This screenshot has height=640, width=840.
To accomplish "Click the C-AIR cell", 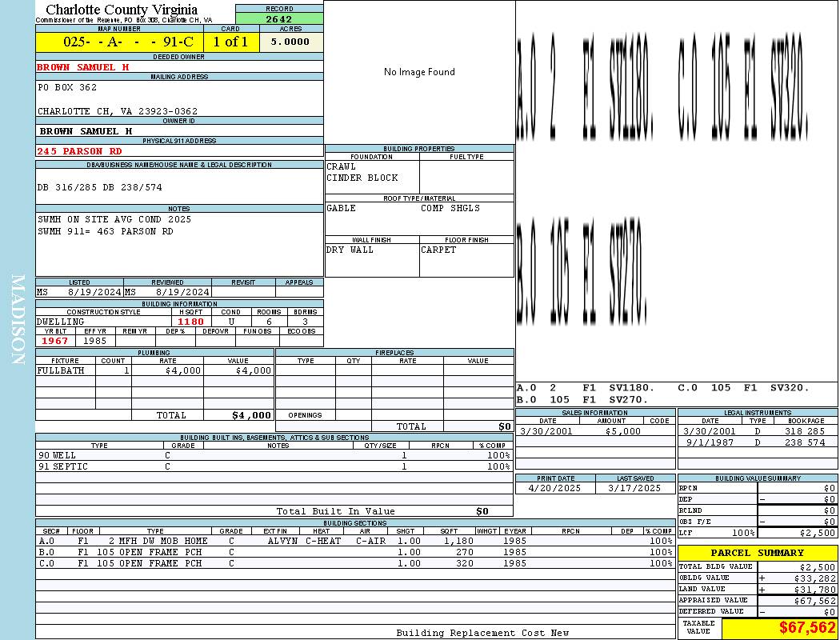I will point(370,541).
